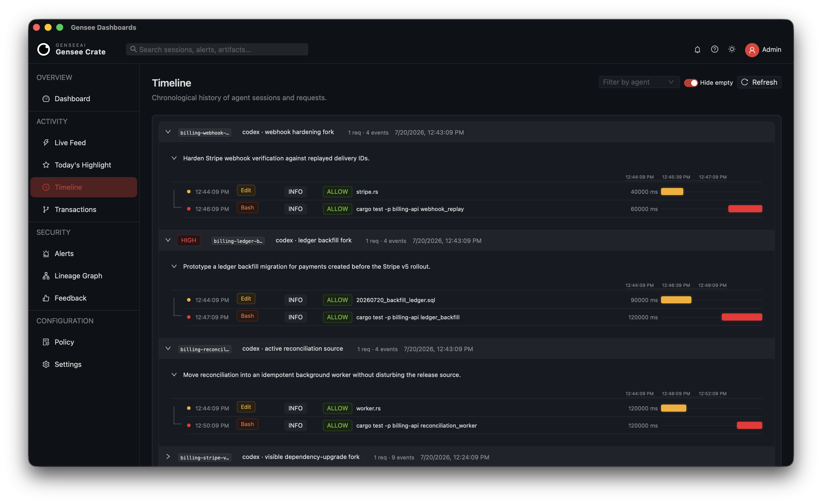Screen dimensions: 822x504
Task: Click cargo test -p billing-api reconciliation_worker
Action: (416, 426)
